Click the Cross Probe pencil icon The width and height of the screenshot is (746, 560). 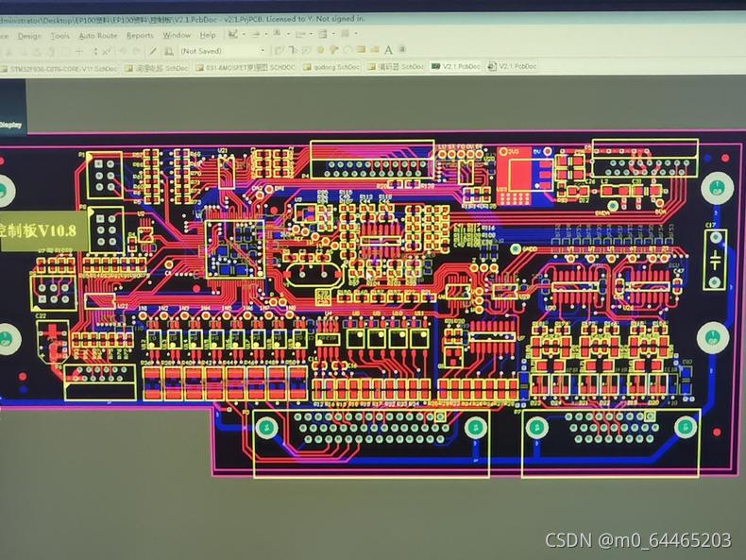click(153, 51)
